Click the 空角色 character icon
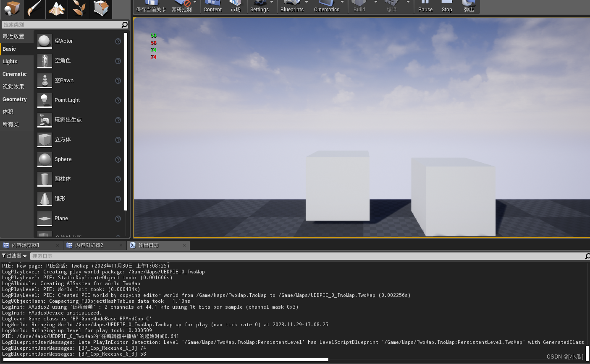The width and height of the screenshot is (590, 364). [x=45, y=61]
